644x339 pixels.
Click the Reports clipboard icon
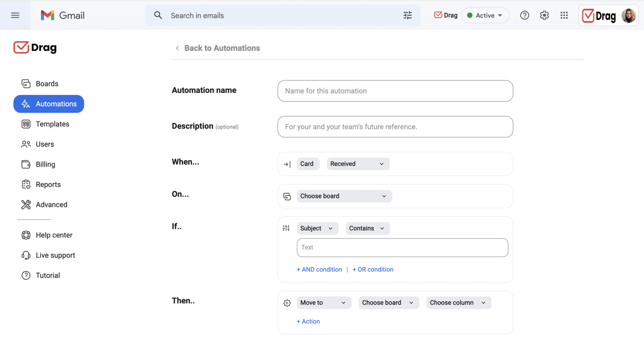(26, 184)
